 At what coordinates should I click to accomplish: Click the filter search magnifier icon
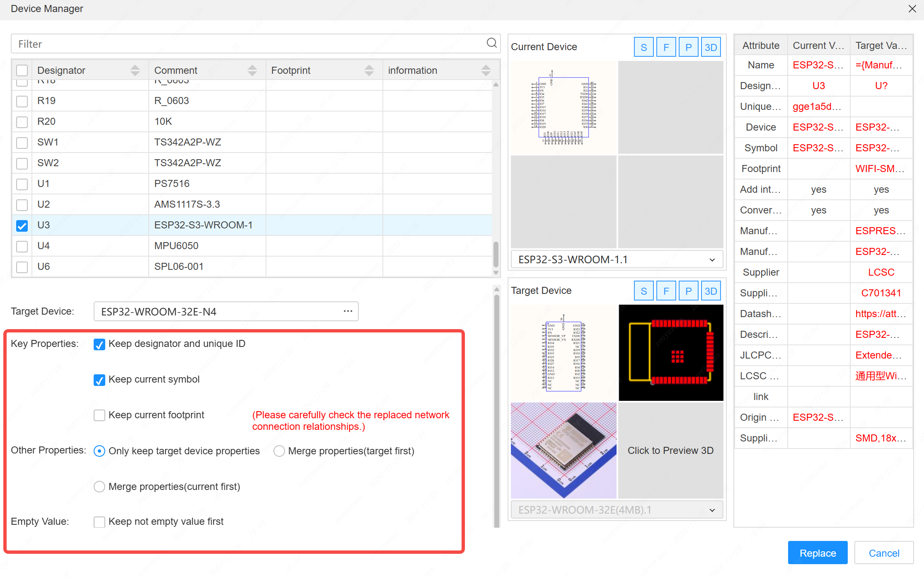[491, 43]
